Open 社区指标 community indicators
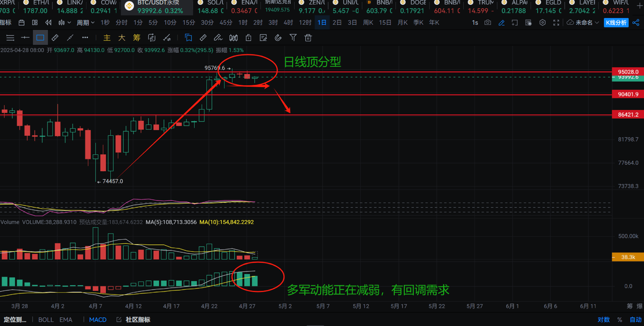644x326 pixels. click(134, 320)
